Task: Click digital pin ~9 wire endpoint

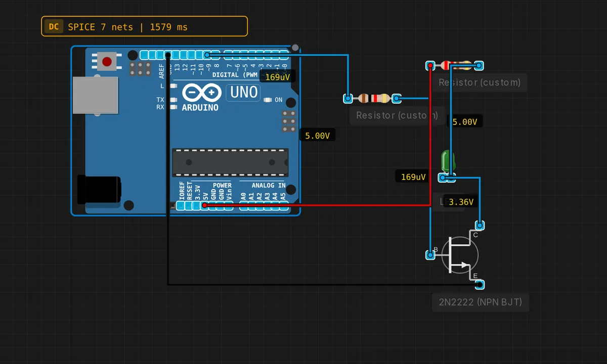Action: click(x=207, y=55)
